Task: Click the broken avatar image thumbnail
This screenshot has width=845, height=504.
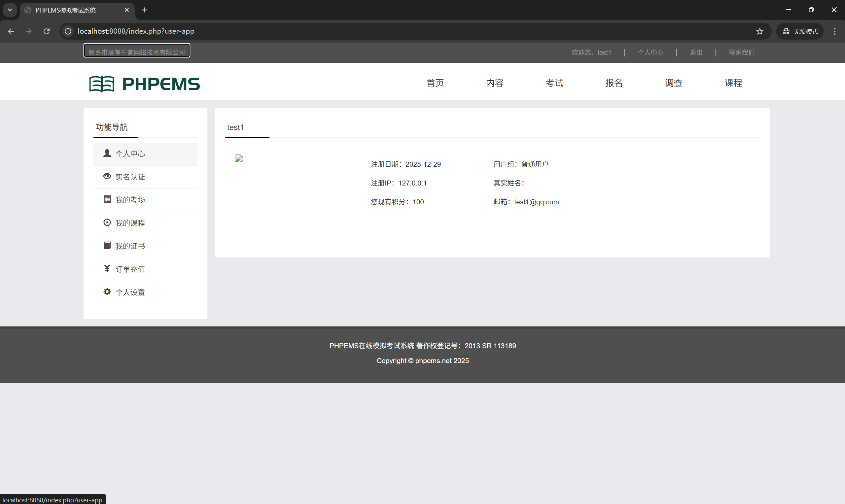Action: point(238,158)
